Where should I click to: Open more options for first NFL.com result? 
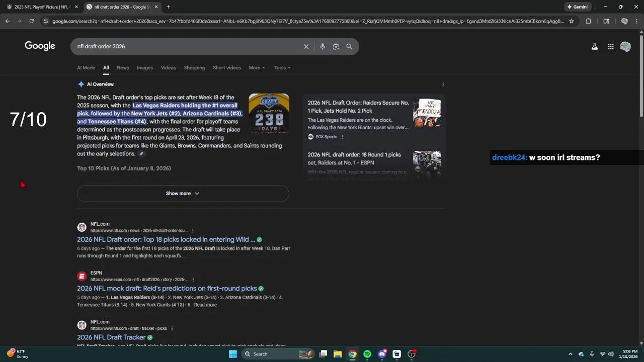pos(192,231)
